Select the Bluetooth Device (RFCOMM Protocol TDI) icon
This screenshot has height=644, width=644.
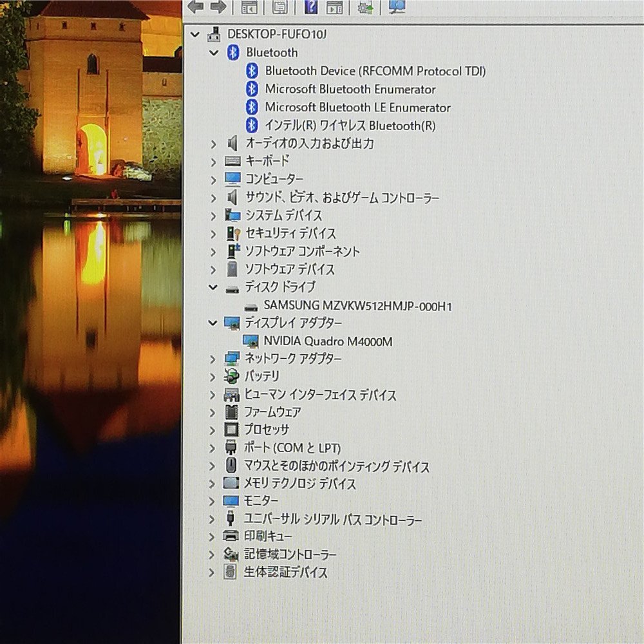click(252, 71)
